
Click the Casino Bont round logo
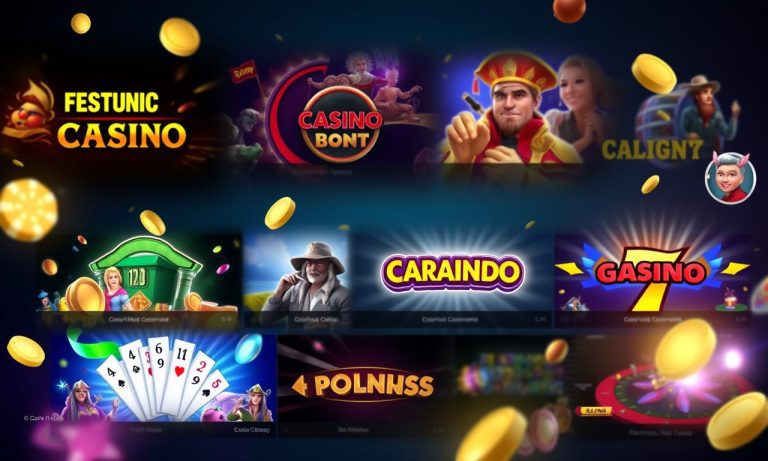(340, 124)
